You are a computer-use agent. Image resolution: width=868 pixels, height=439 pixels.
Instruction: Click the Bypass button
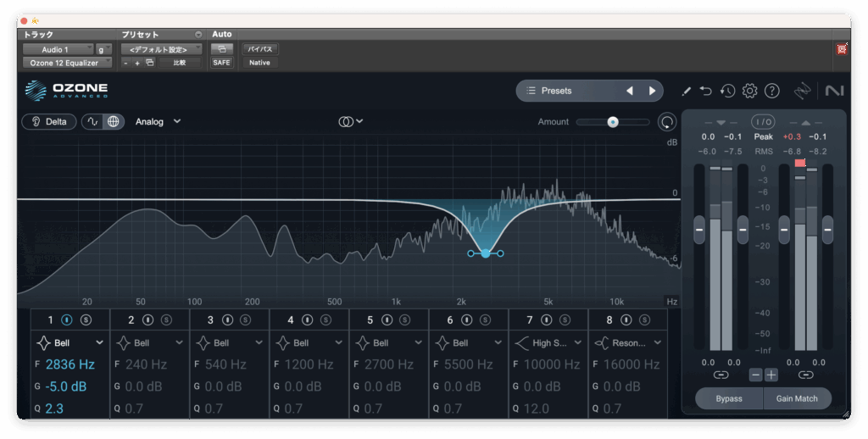[x=728, y=398]
